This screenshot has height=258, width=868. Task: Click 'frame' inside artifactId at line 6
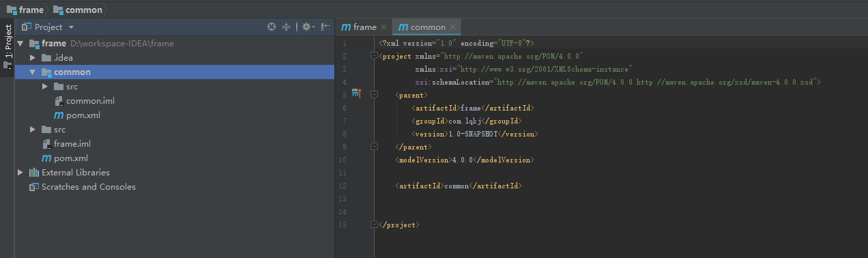point(471,108)
